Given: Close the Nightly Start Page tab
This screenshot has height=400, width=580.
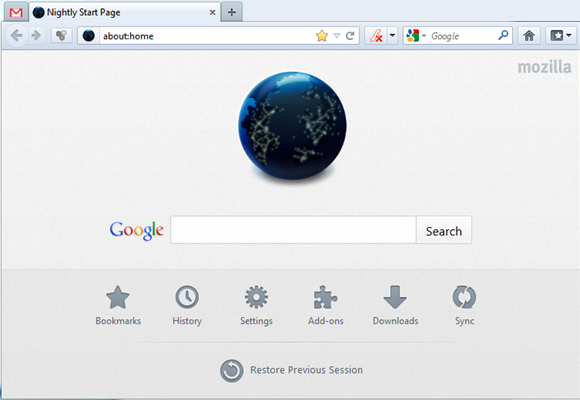Looking at the screenshot, I should click(x=212, y=12).
